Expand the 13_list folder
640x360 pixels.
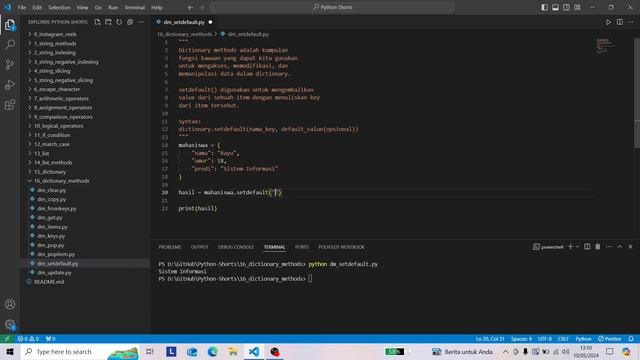(x=85, y=153)
